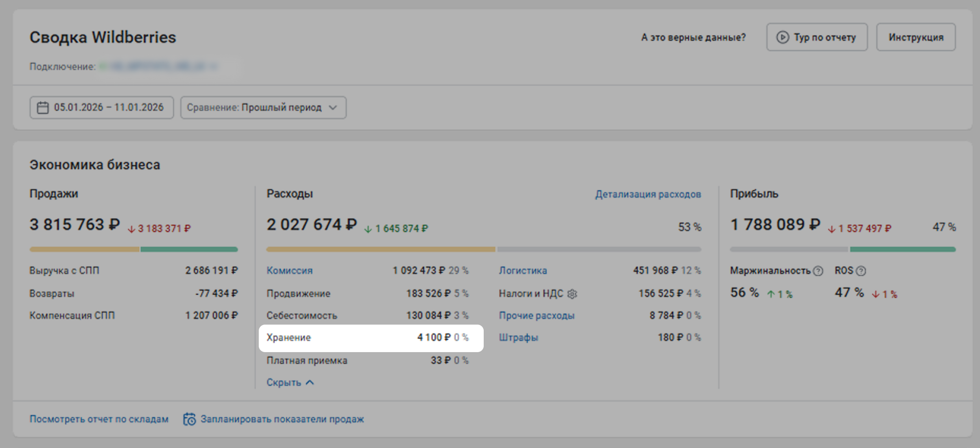Open the Инструкция button
The image size is (980, 448).
(x=916, y=37)
